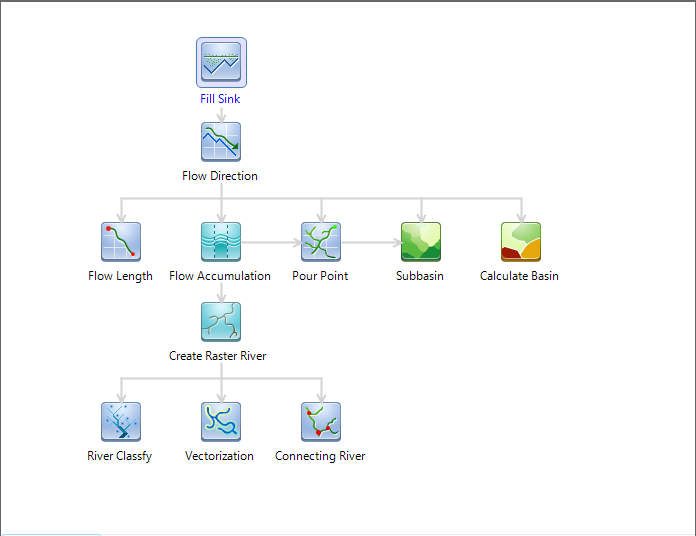
Task: Launch the Vectorization tool icon
Action: (x=221, y=422)
